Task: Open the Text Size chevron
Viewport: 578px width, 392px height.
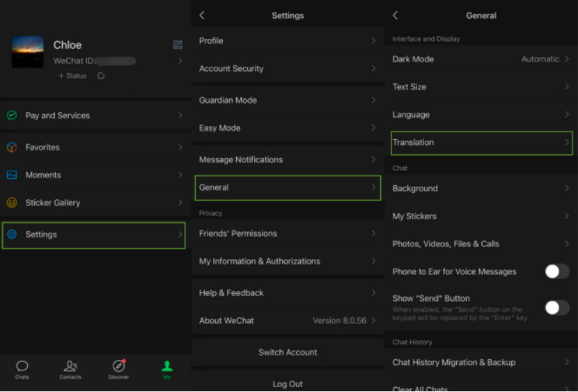Action: point(567,86)
